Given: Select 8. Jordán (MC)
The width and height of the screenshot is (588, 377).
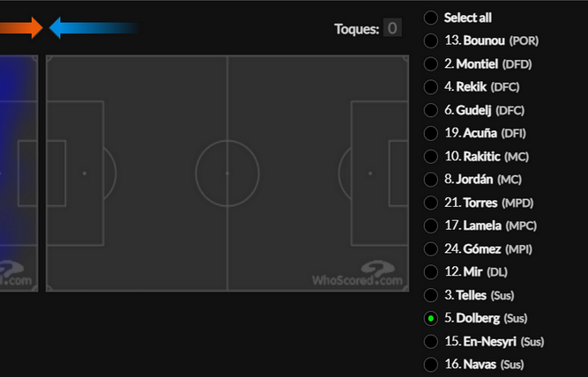Looking at the screenshot, I should pos(431,180).
